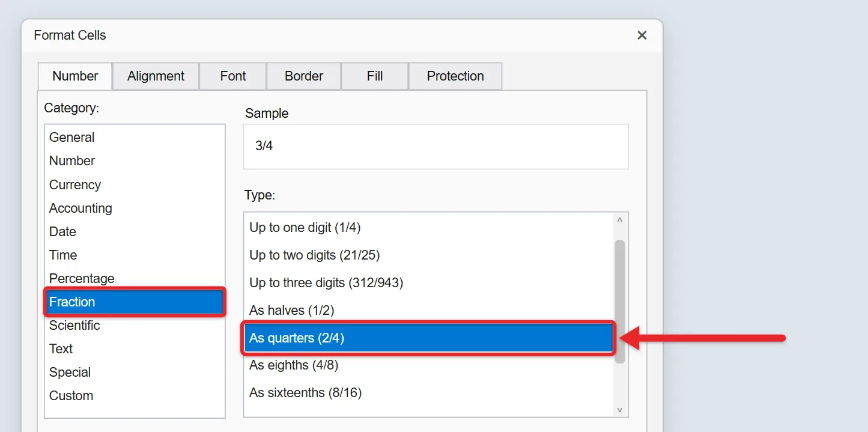Viewport: 868px width, 432px height.
Task: Choose the Number category
Action: coord(135,161)
